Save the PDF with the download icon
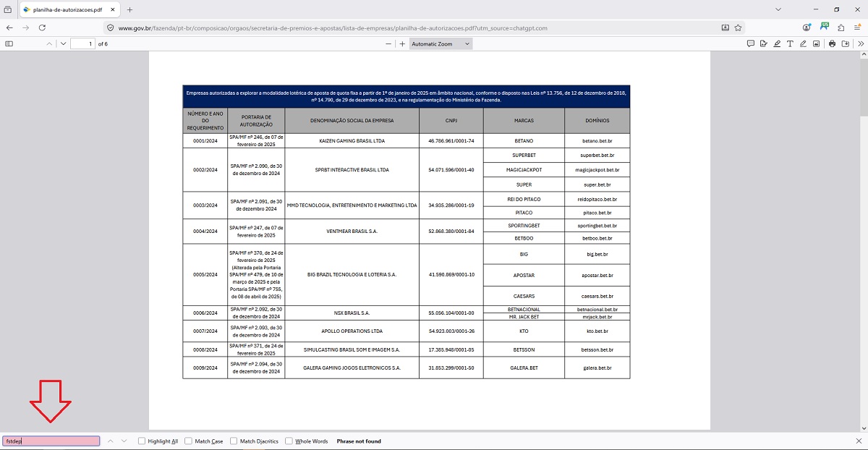This screenshot has width=868, height=450. [845, 43]
